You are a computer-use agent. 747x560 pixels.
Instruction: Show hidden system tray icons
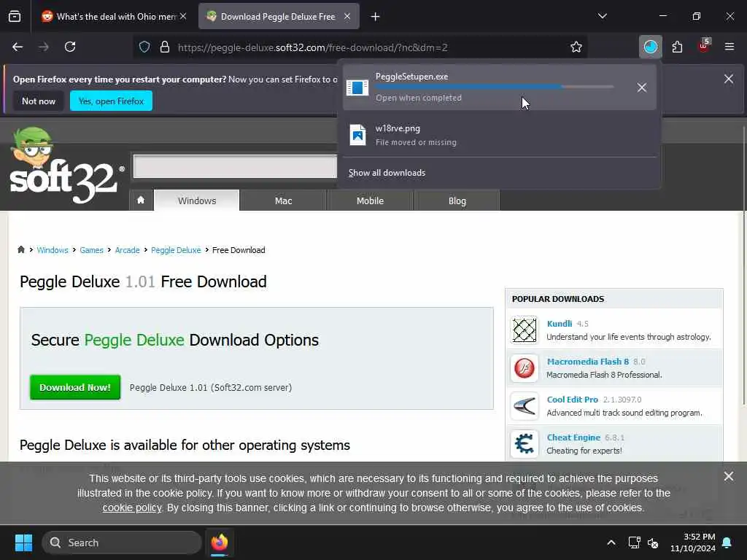(611, 542)
